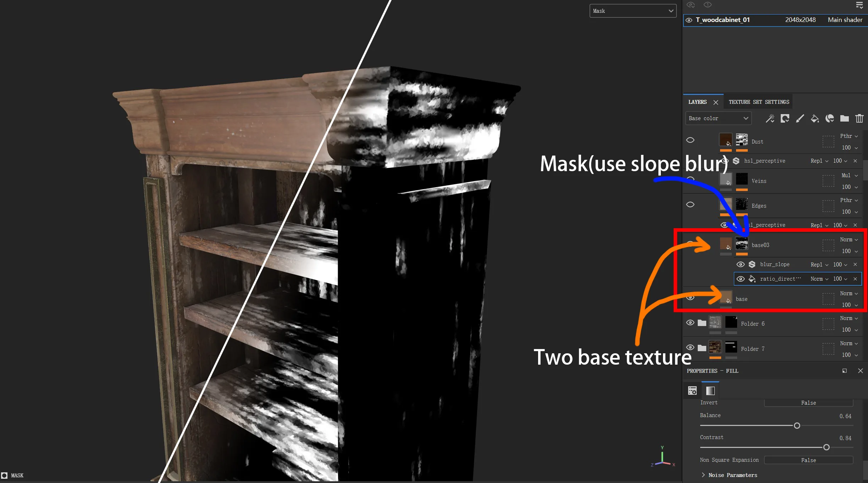Click the Add smart material icon

point(830,118)
